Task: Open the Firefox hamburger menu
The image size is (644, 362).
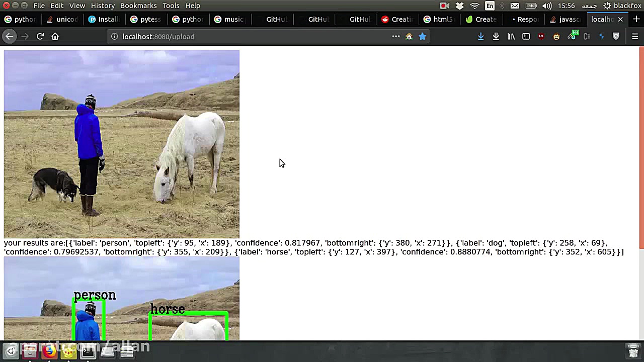Action: pos(635,36)
